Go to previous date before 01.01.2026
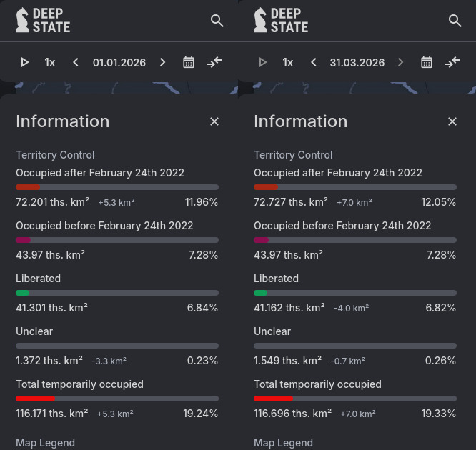 click(x=76, y=63)
